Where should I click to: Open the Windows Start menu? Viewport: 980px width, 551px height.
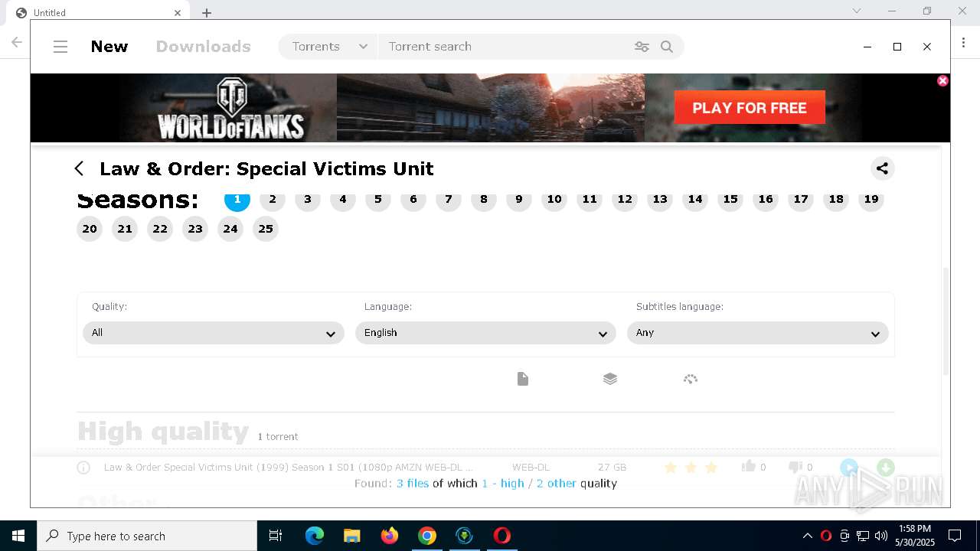[x=18, y=536]
